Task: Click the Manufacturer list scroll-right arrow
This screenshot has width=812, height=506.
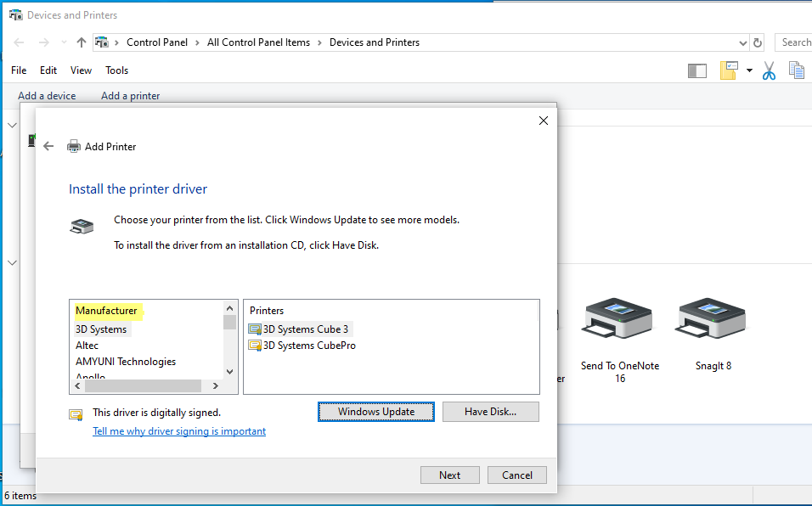Action: point(216,386)
